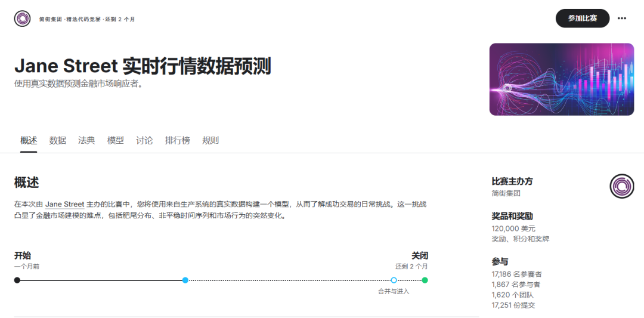Select the 概述 tab

tap(29, 141)
